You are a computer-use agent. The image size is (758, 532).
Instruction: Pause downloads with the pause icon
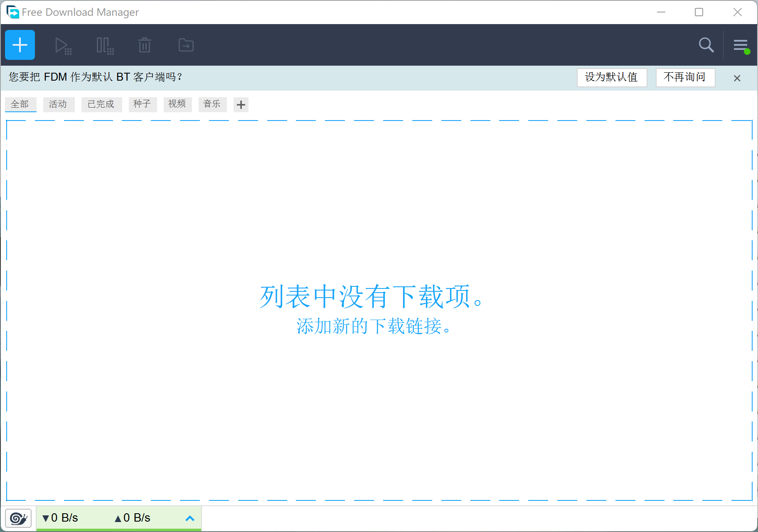pyautogui.click(x=104, y=45)
